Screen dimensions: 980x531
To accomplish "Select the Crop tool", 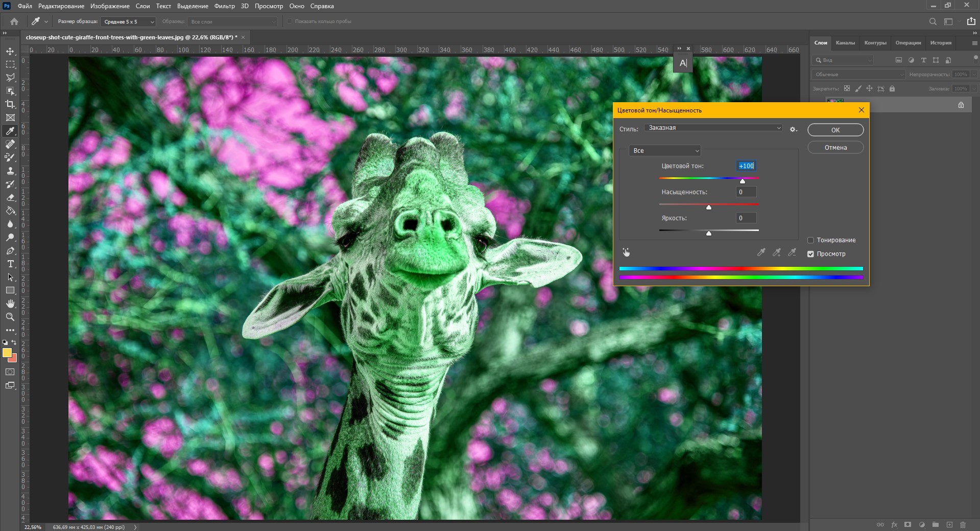I will point(10,104).
